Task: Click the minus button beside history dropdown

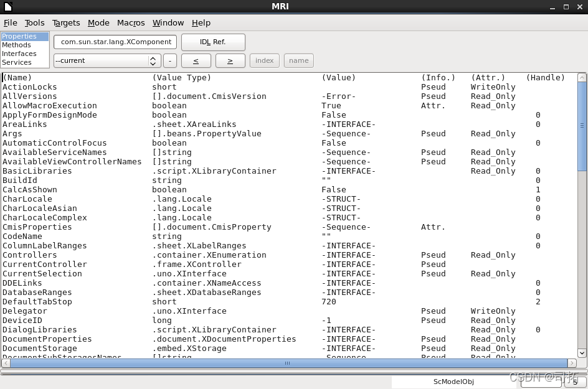Action: (x=170, y=61)
